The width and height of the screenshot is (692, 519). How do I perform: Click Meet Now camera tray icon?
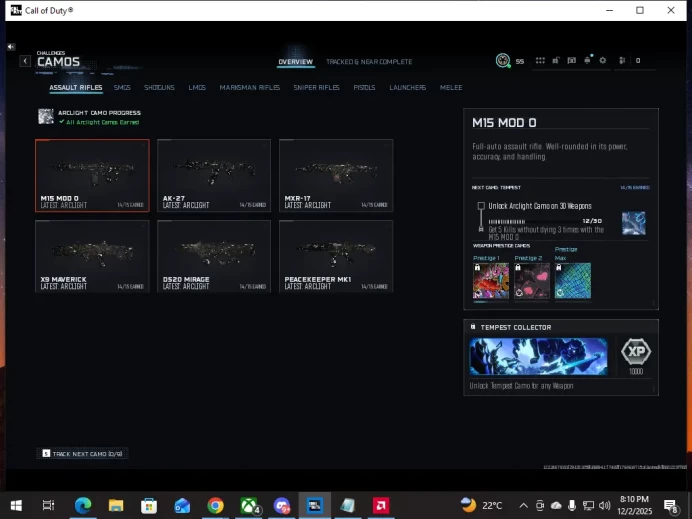click(540, 505)
